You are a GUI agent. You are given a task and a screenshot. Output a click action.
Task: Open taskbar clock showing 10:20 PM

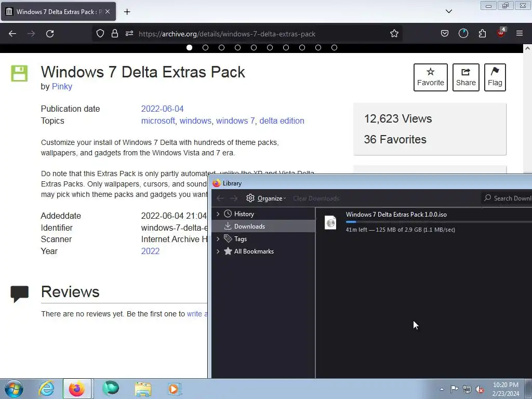pyautogui.click(x=506, y=389)
